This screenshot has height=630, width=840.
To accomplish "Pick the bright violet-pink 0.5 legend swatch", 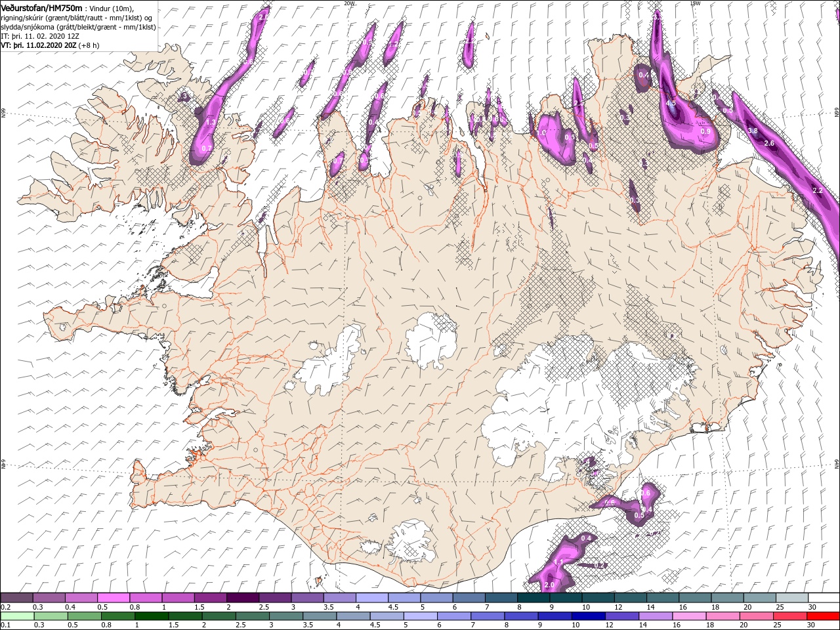I will (x=113, y=598).
